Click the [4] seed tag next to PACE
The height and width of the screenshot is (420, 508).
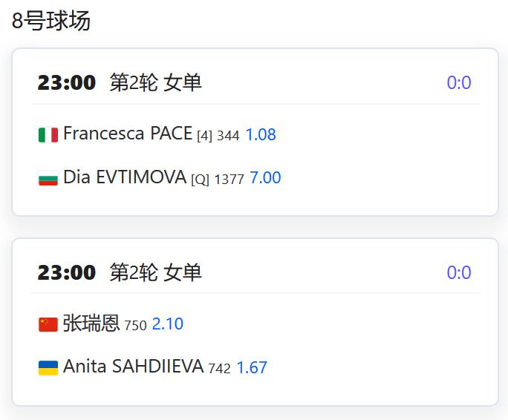204,136
